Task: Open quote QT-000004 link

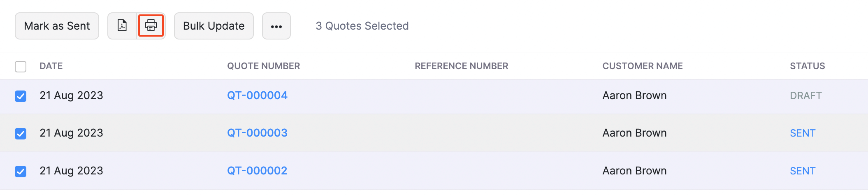Action: (x=257, y=95)
